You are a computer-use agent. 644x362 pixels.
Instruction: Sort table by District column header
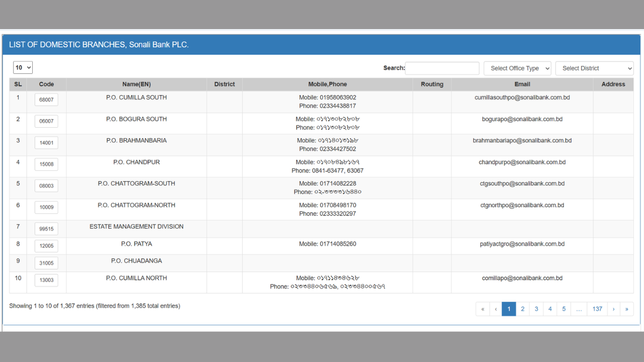point(224,84)
